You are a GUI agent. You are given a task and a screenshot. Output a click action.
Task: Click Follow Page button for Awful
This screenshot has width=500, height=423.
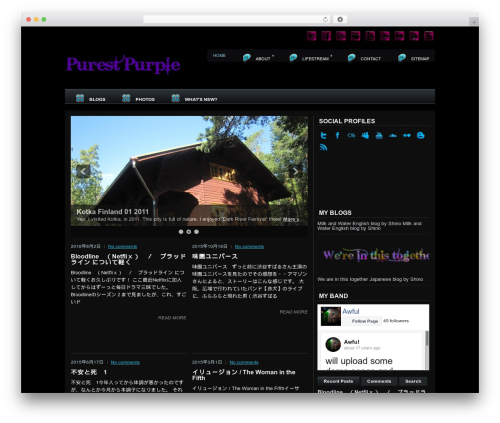[362, 321]
